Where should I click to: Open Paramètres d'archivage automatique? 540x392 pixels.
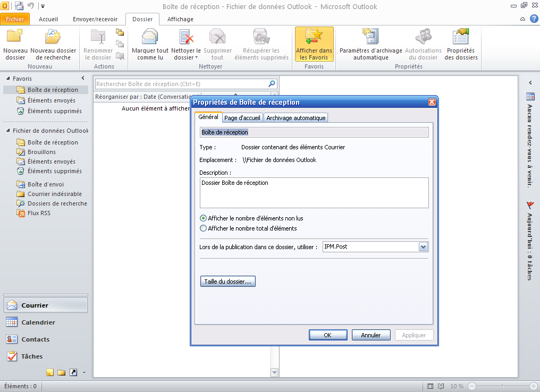pos(371,45)
